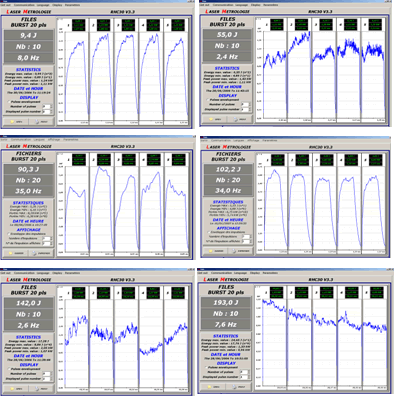Click the folder Open icon in 9,4 J window
The image size is (394, 396).
(13, 122)
